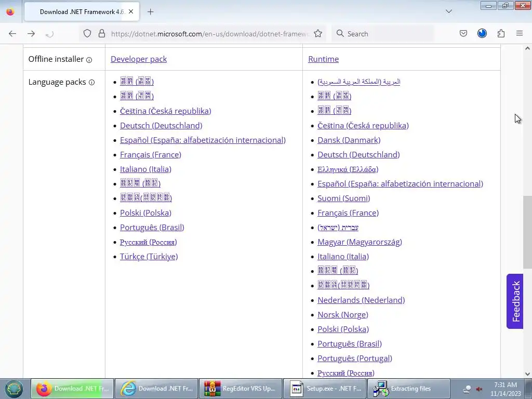Download Runtime Magyar (Magyarország) pack
The height and width of the screenshot is (399, 532).
pos(360,242)
